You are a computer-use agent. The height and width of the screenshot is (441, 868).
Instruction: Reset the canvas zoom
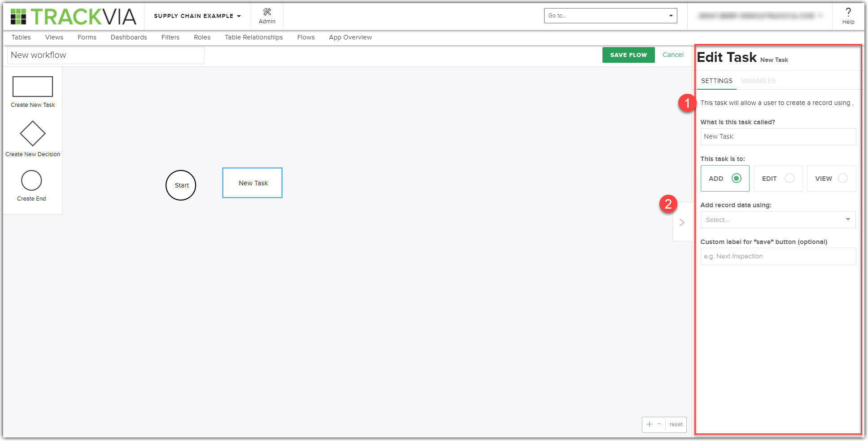676,424
